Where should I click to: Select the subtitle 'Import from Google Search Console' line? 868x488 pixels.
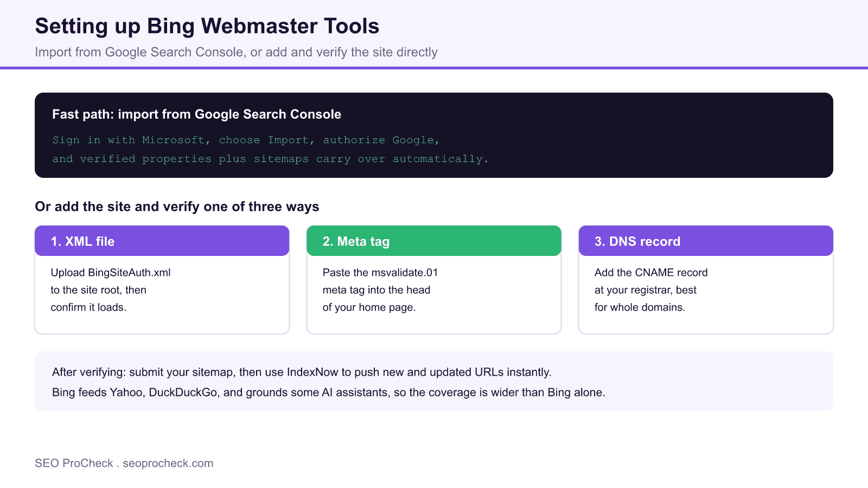tap(236, 52)
